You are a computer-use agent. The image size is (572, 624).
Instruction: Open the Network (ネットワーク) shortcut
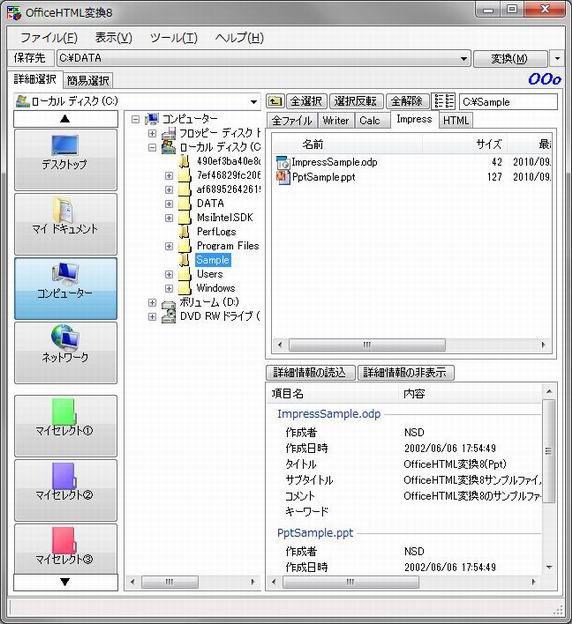coord(66,353)
